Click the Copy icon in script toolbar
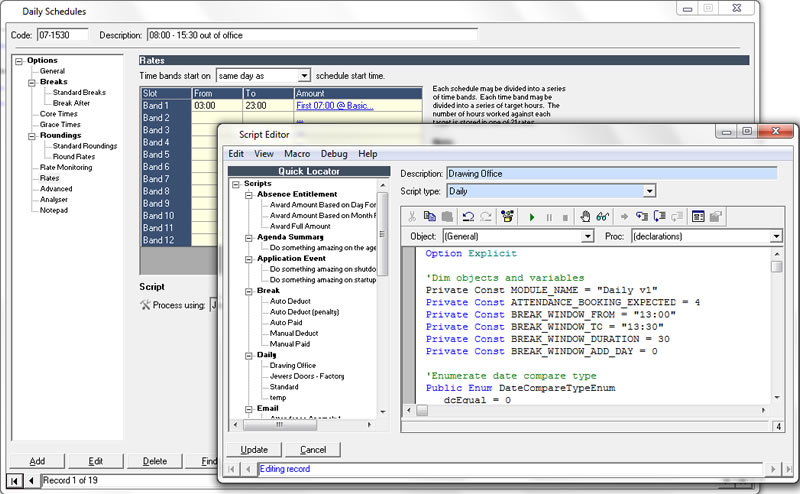The image size is (800, 494). pos(429,215)
